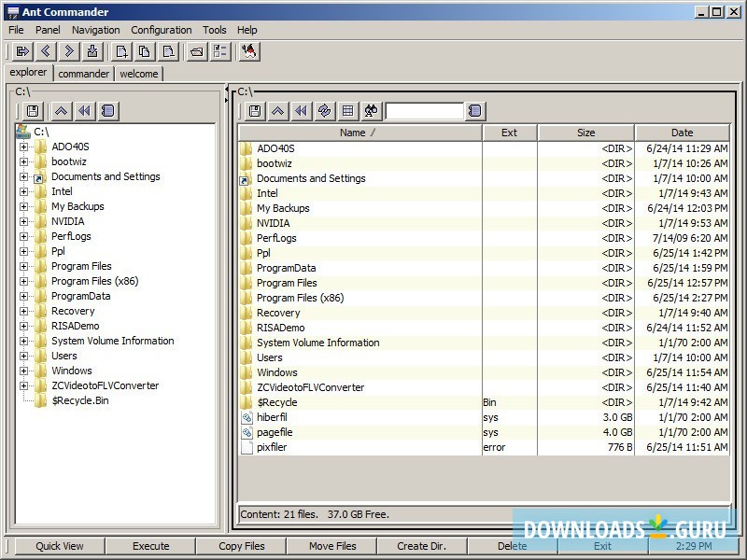Sort the file list by Date column
The image size is (747, 560).
point(682,133)
